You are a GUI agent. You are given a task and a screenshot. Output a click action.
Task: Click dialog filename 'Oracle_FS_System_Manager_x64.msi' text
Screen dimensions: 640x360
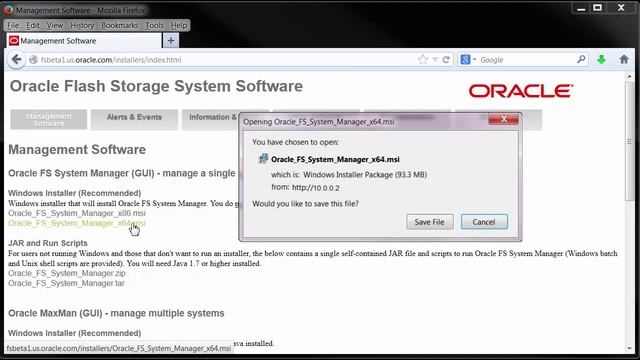[x=335, y=159]
